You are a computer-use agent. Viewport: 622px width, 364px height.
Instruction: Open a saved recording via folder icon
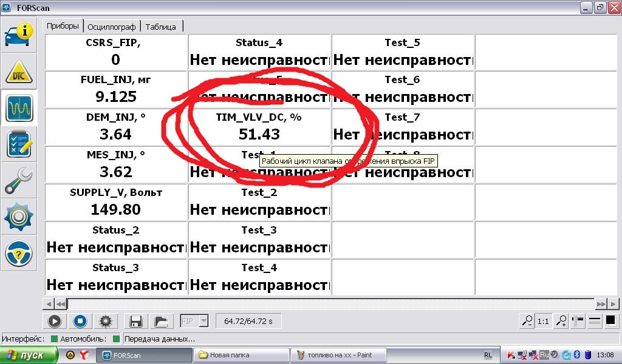pyautogui.click(x=161, y=321)
